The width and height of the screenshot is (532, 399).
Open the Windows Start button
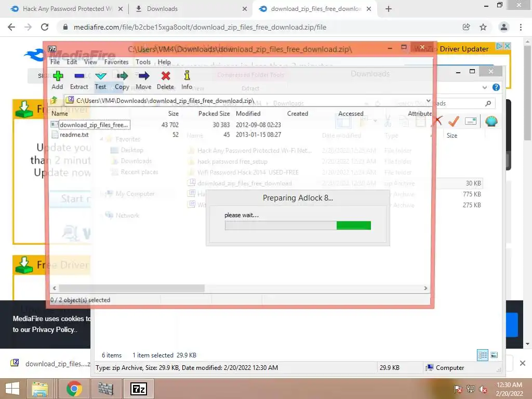point(12,389)
